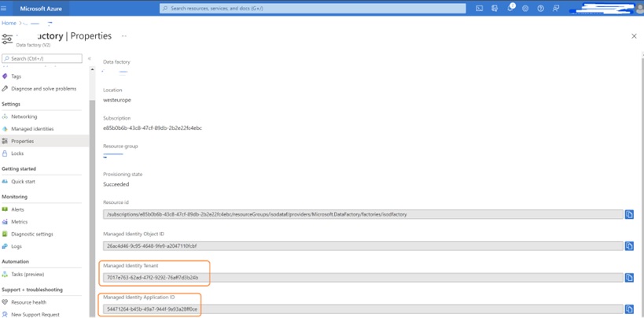Open the help question mark

point(540,8)
